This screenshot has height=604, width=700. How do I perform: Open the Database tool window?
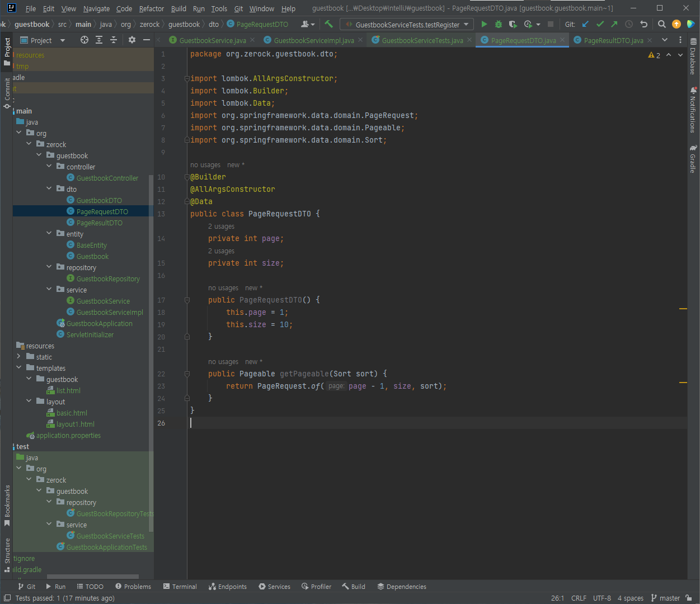[x=693, y=57]
